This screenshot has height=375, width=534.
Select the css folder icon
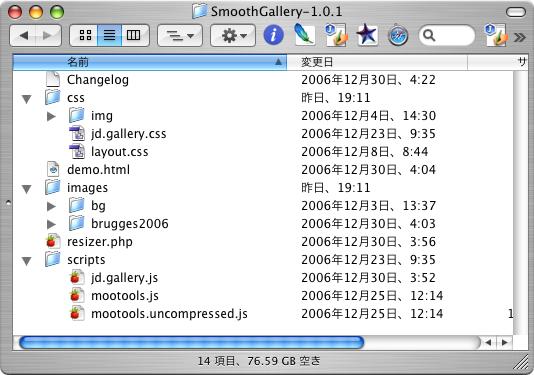point(53,97)
